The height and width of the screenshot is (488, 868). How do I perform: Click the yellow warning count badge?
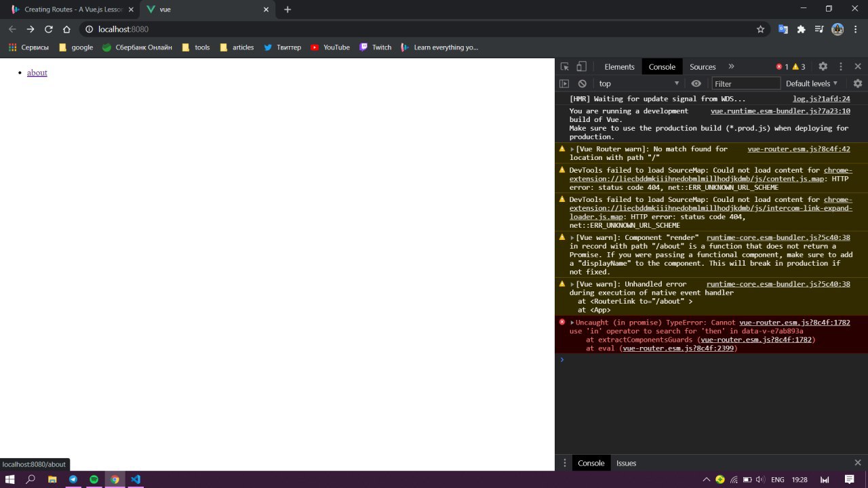click(799, 66)
